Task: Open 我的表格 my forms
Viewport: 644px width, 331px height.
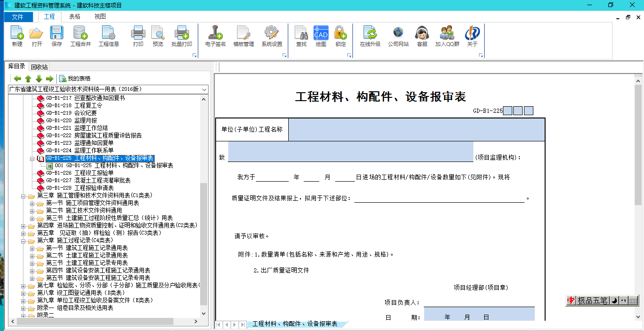Action: click(75, 79)
